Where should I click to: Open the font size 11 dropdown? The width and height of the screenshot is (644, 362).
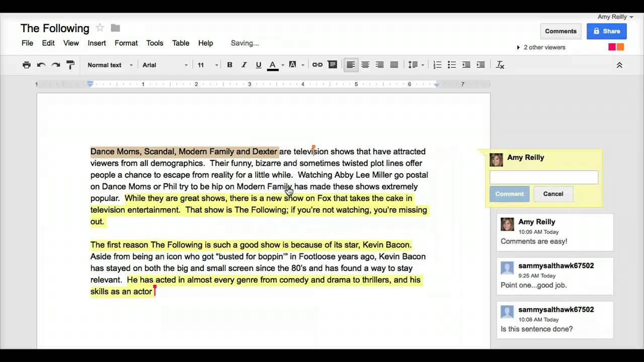(207, 65)
